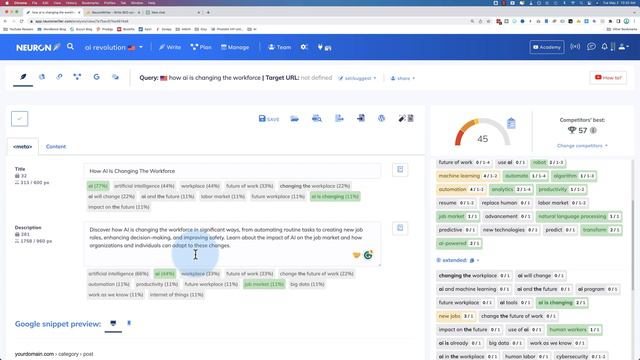The width and height of the screenshot is (640, 360).
Task: Open the Write menu
Action: click(x=170, y=47)
